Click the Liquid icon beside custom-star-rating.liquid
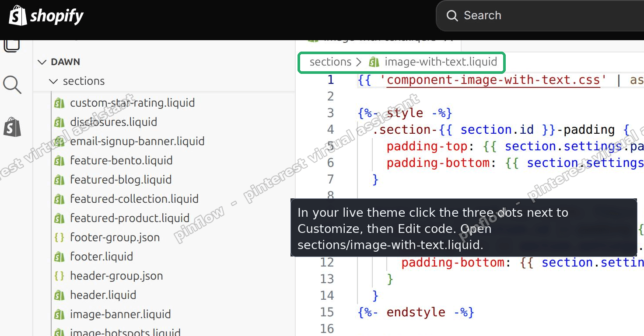Viewport: 644px width, 336px height. tap(59, 103)
